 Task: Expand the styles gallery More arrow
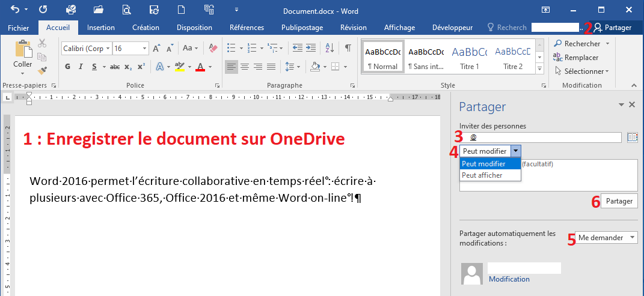click(540, 68)
